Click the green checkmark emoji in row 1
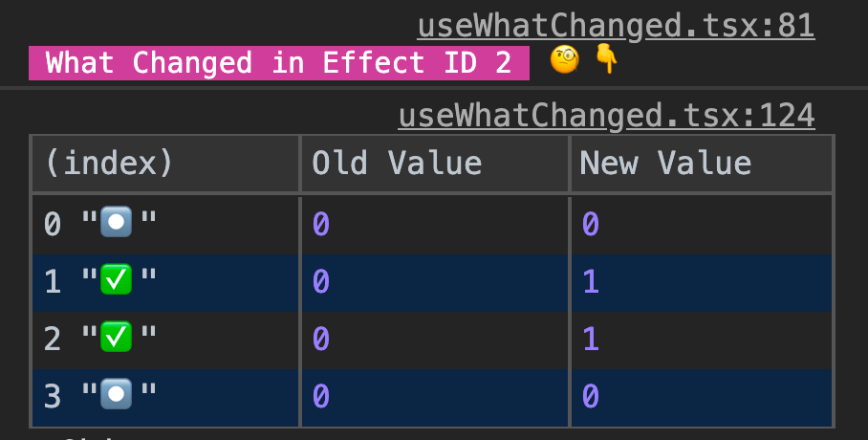The height and width of the screenshot is (440, 868). pyautogui.click(x=117, y=279)
